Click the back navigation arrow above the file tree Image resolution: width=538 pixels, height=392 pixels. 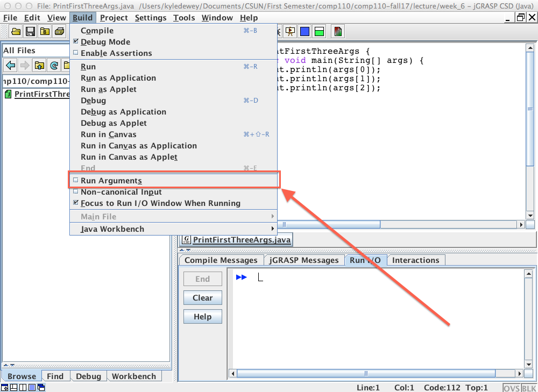tap(10, 65)
